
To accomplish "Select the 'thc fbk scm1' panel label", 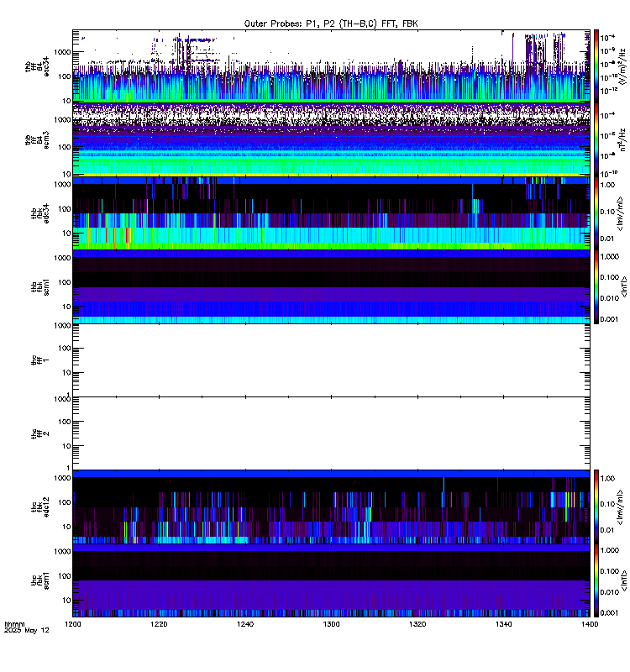I will click(x=40, y=580).
